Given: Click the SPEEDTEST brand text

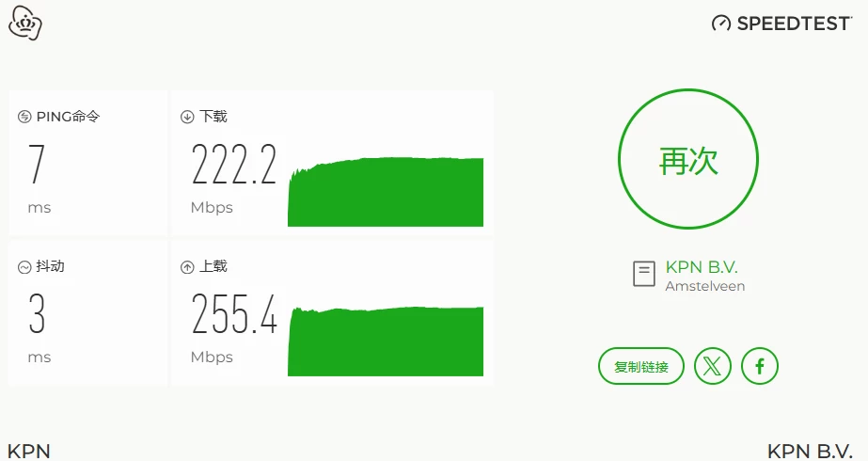Looking at the screenshot, I should tap(794, 24).
